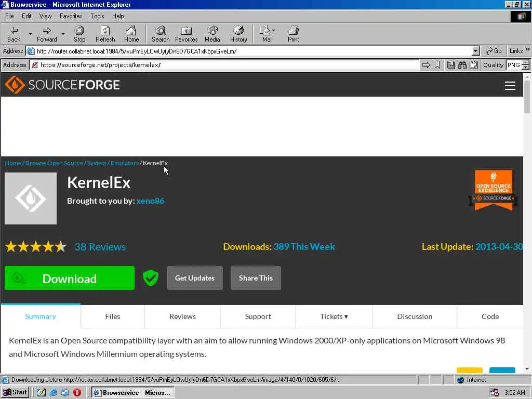Open the Forward history dropdown arrow
Screen dimensions: 532x399
[x=63, y=34]
